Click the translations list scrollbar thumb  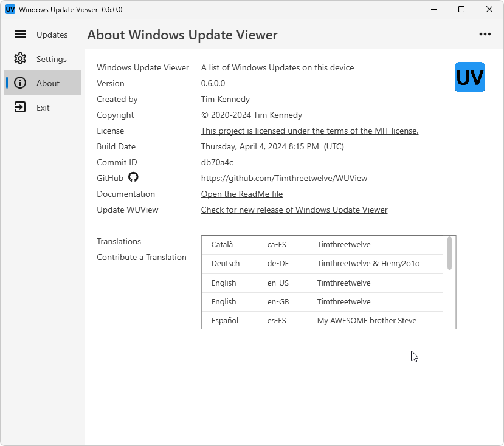pos(449,253)
